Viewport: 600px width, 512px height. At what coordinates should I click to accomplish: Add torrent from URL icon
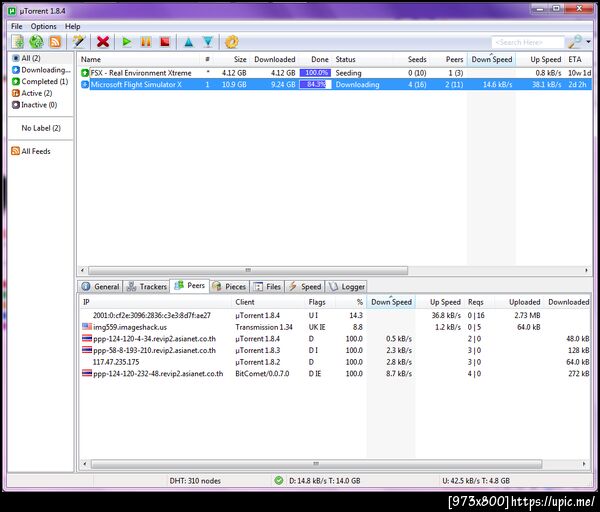[36, 42]
